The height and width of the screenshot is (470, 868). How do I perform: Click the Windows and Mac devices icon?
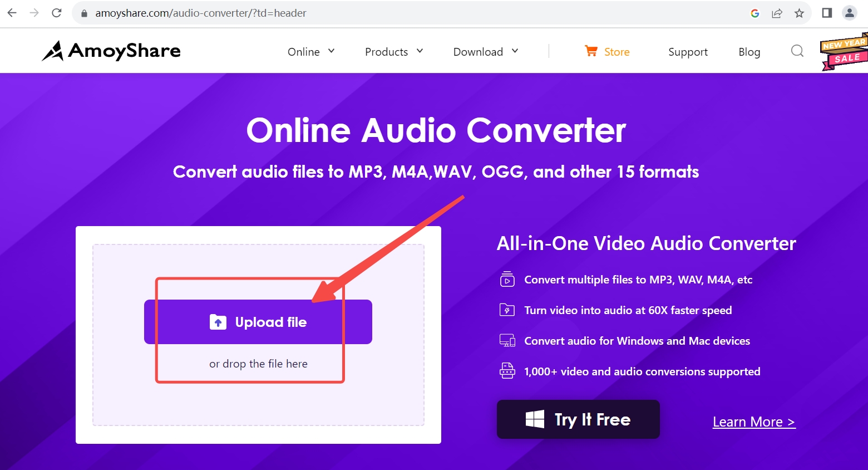(507, 340)
